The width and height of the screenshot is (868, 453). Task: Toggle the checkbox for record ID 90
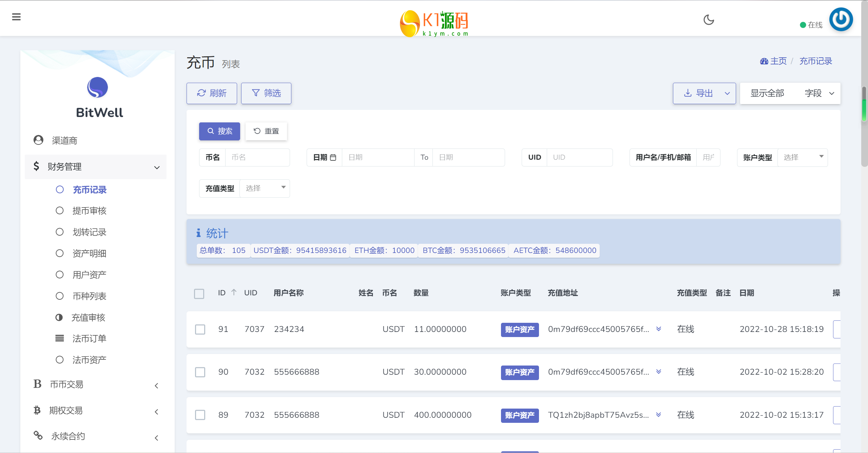click(200, 372)
